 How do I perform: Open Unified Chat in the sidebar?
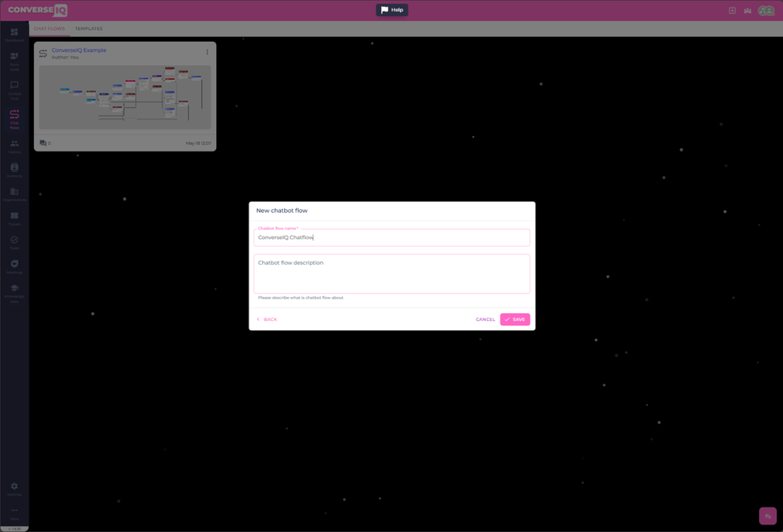(x=14, y=91)
